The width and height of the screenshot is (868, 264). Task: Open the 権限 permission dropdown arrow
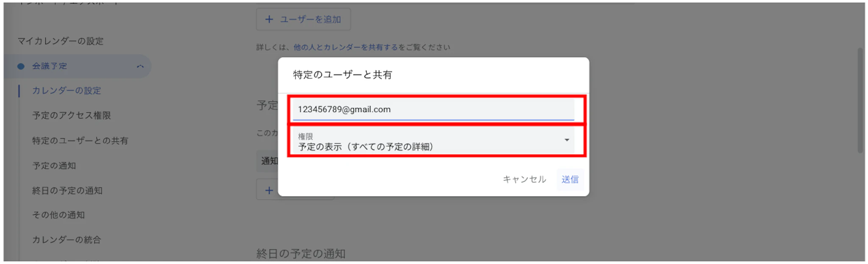pos(567,140)
